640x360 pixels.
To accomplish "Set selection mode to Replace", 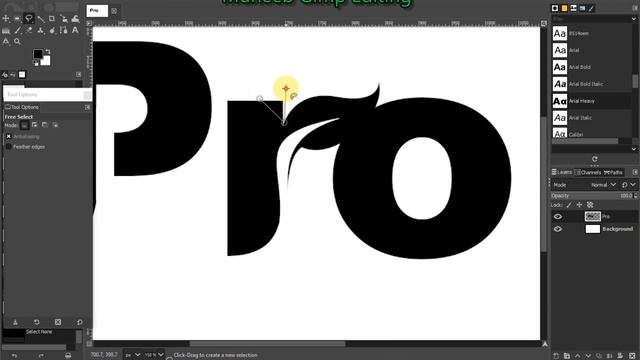I will (24, 125).
